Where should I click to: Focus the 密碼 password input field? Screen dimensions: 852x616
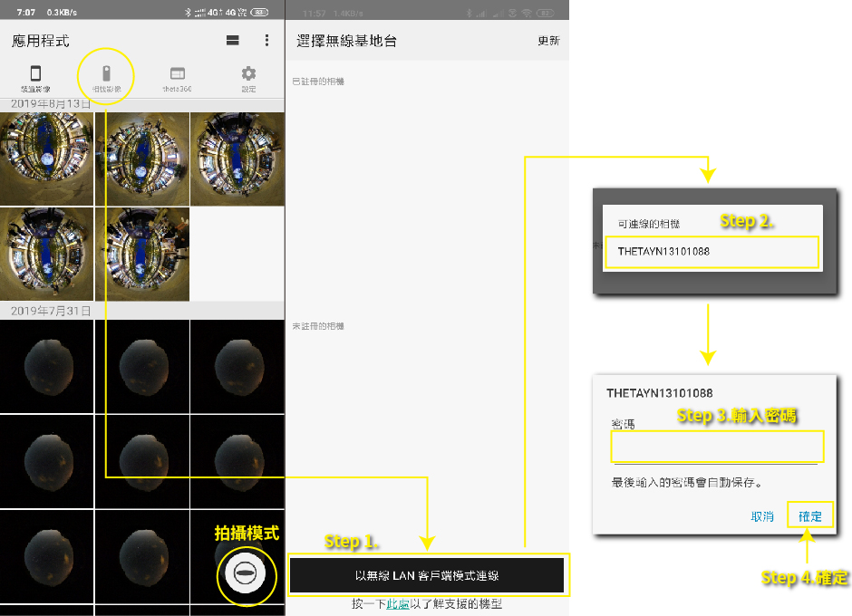[716, 448]
